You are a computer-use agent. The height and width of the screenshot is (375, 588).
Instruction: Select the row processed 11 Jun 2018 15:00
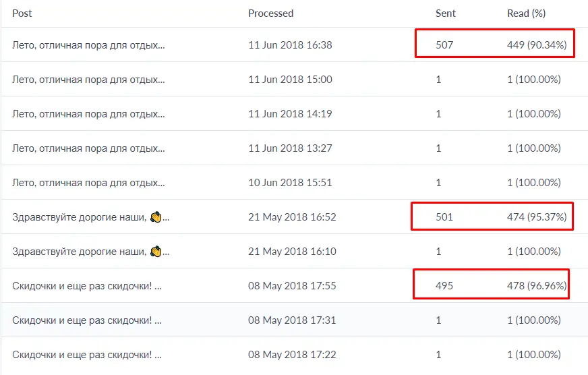pos(295,79)
